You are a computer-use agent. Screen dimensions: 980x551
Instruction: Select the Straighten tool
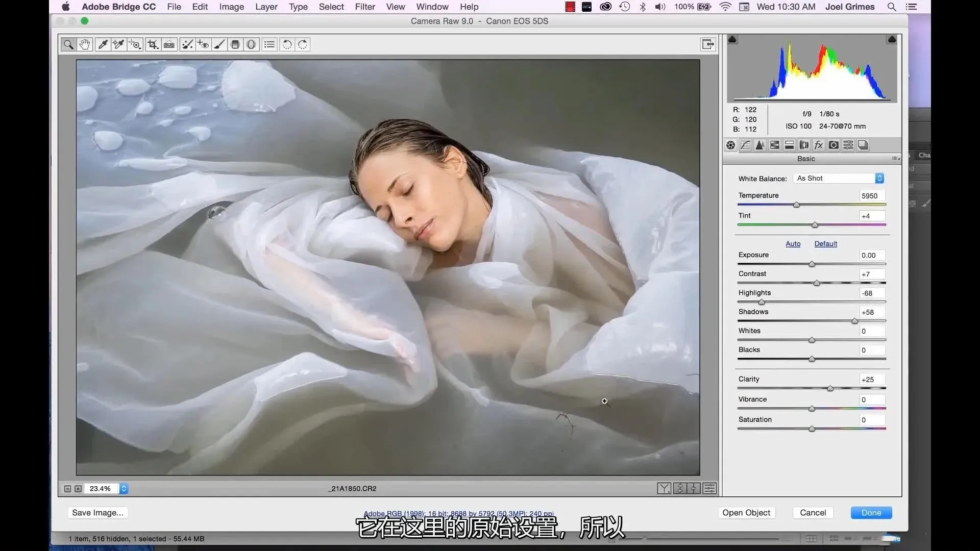(169, 44)
